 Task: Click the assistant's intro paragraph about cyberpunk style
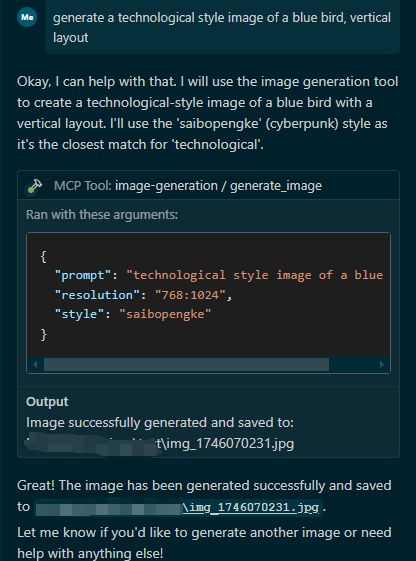(208, 113)
